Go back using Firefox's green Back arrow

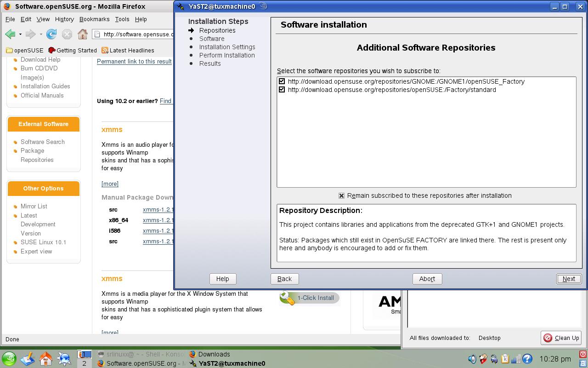pyautogui.click(x=10, y=34)
